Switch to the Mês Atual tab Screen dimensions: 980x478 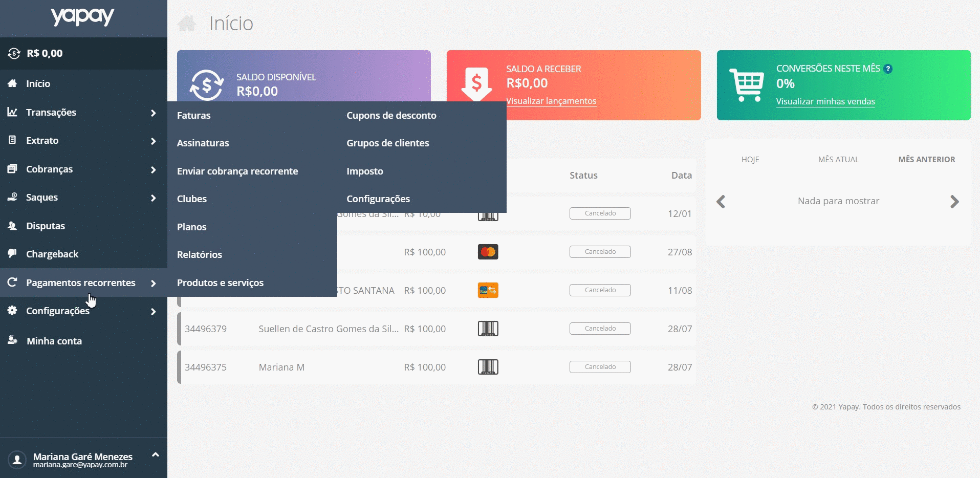click(x=838, y=160)
